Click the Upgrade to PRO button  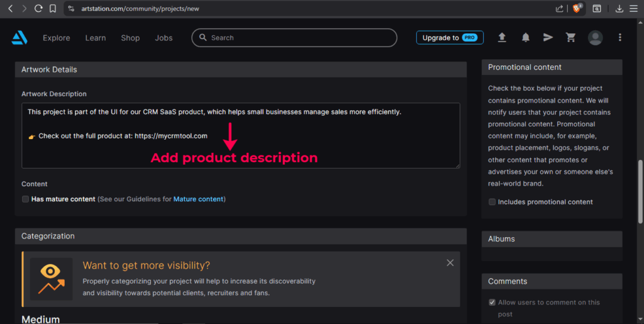coord(450,38)
